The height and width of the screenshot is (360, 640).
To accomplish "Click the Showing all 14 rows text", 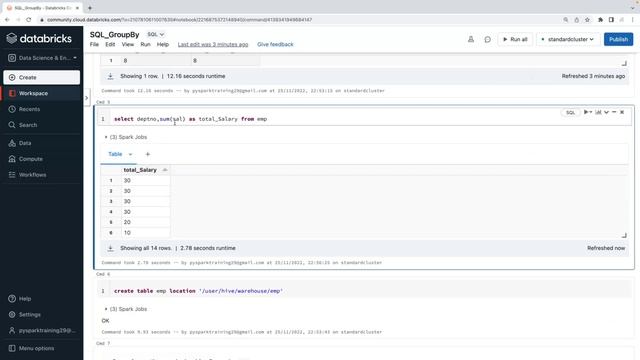I will point(146,248).
